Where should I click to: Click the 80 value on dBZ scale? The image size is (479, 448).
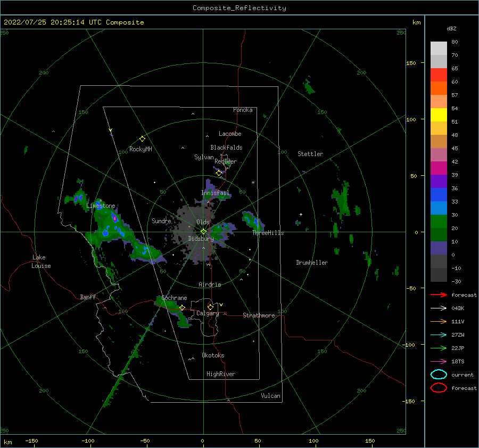[x=455, y=42]
